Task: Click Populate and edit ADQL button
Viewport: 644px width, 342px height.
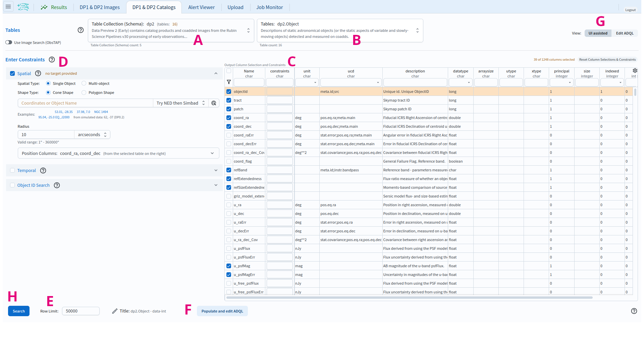Action: [x=222, y=311]
